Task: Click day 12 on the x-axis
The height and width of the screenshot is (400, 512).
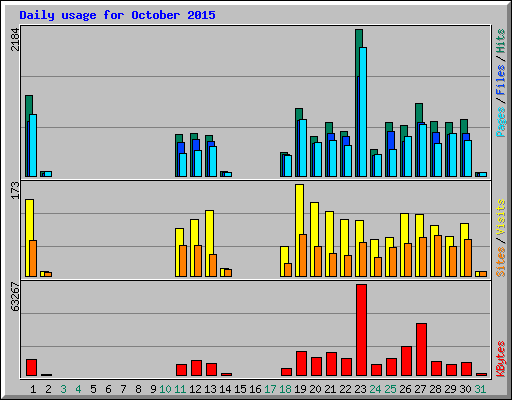Action: coord(195,389)
